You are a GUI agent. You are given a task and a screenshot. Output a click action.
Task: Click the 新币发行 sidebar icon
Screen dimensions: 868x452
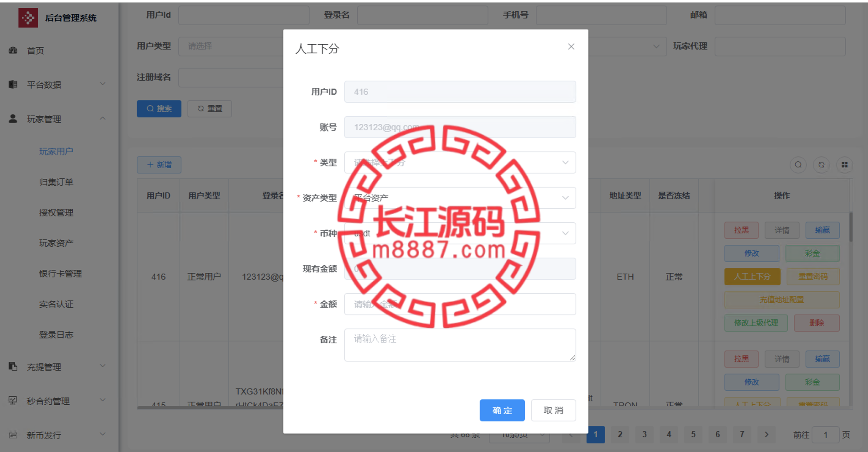tap(13, 435)
